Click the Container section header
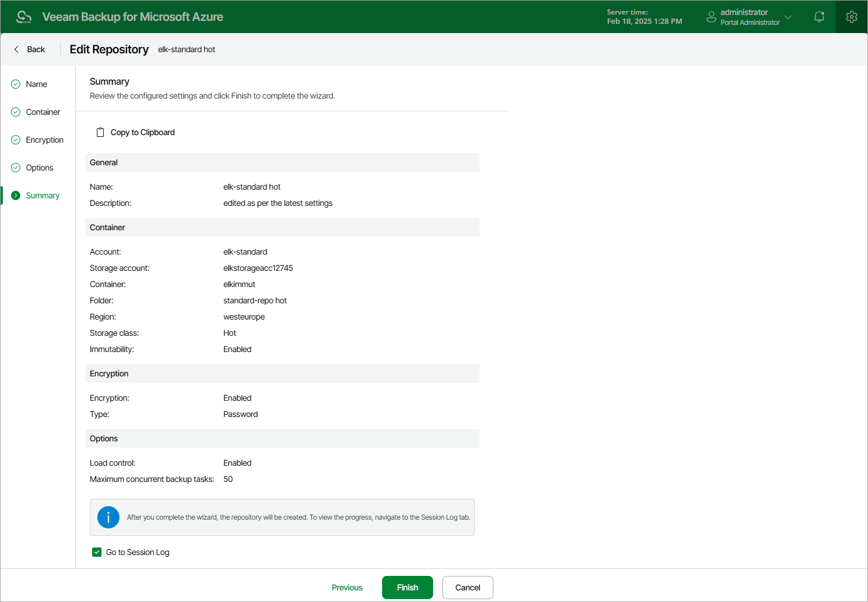The height and width of the screenshot is (602, 868). click(282, 227)
